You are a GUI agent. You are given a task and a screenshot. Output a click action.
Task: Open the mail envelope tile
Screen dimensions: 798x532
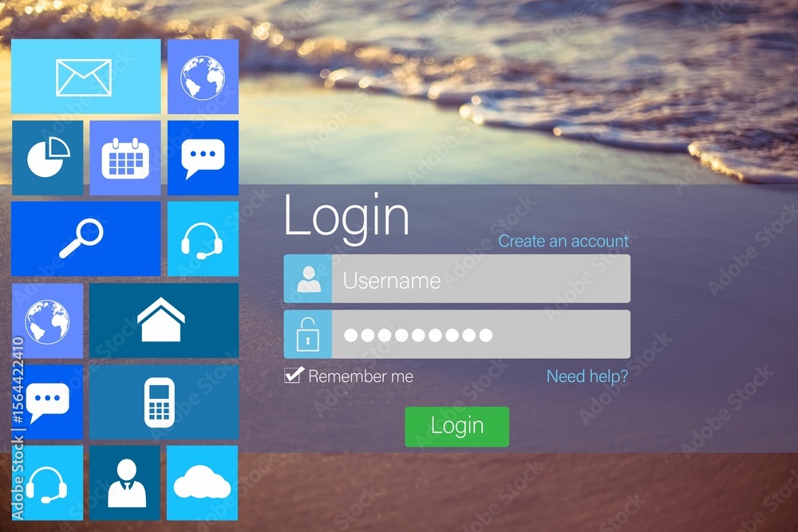[x=86, y=77]
